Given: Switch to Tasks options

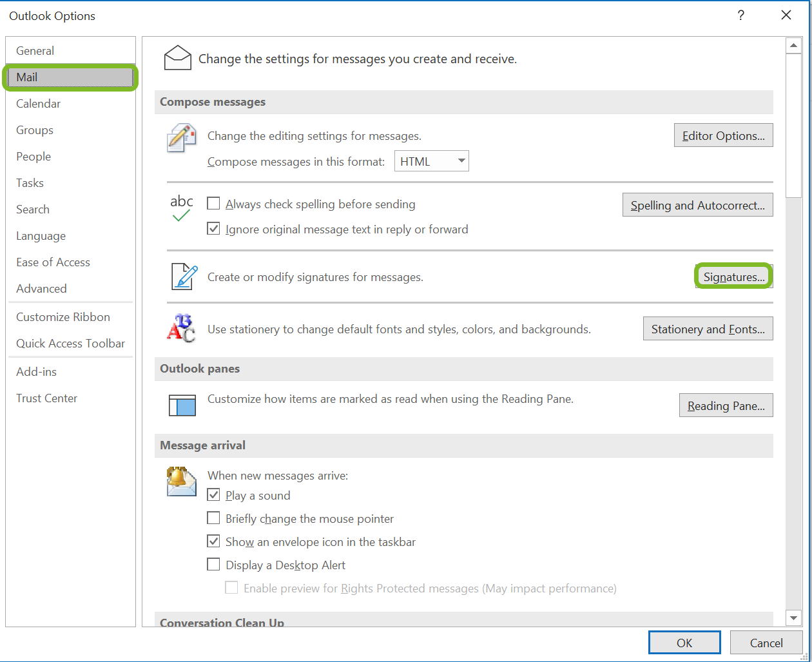Looking at the screenshot, I should pyautogui.click(x=70, y=182).
